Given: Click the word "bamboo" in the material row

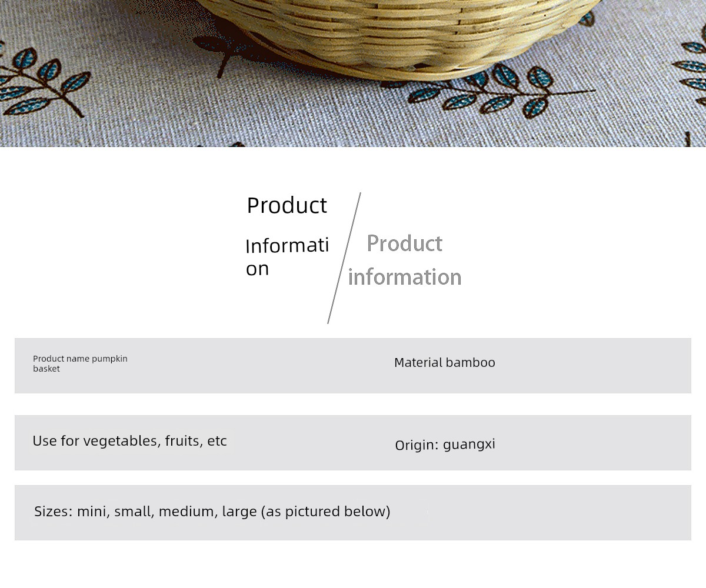Looking at the screenshot, I should click(470, 363).
